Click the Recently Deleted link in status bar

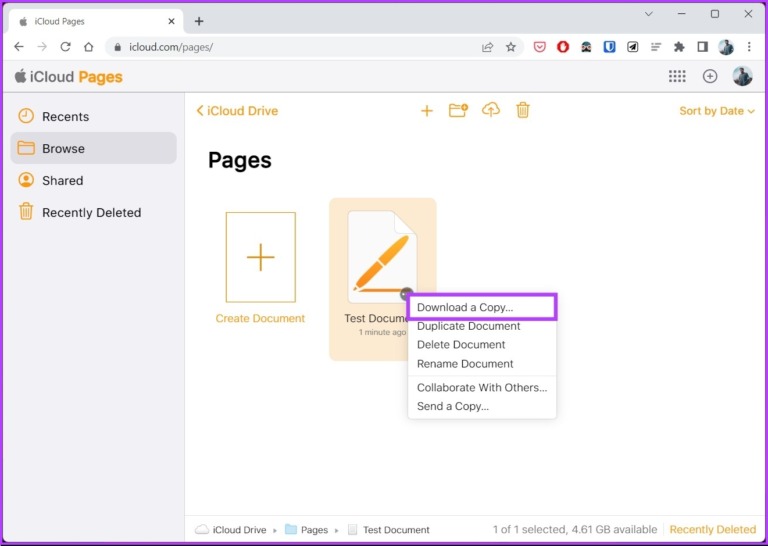713,529
